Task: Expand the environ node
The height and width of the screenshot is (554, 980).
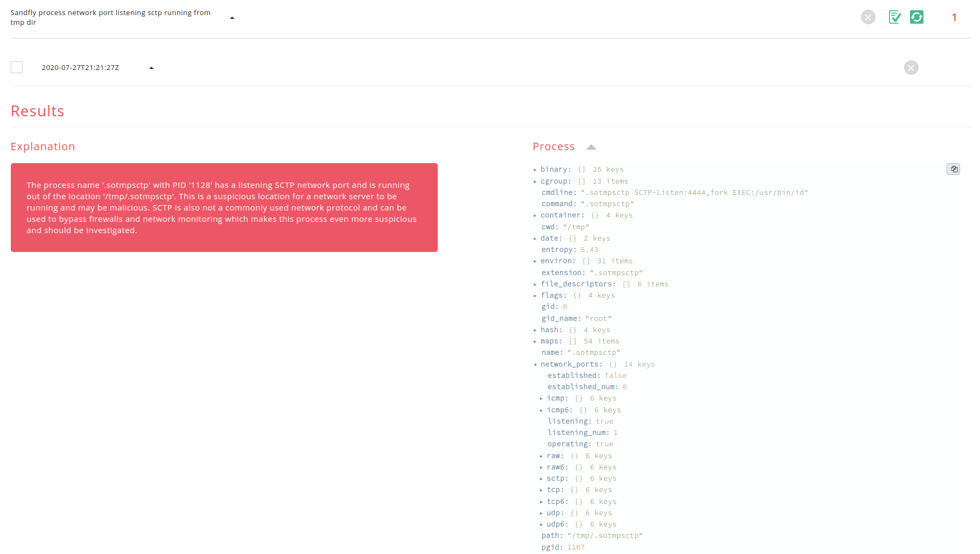Action: coord(535,261)
